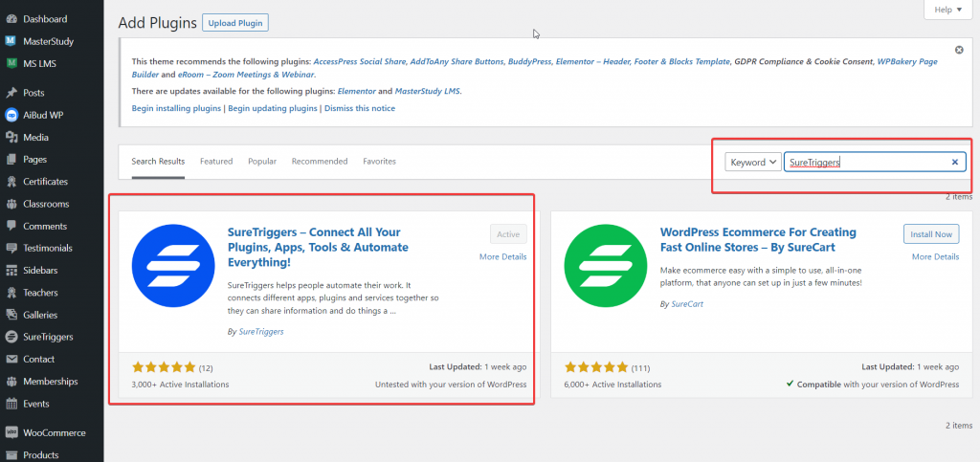The width and height of the screenshot is (980, 462).
Task: Switch to the Recommended tab
Action: (x=320, y=161)
